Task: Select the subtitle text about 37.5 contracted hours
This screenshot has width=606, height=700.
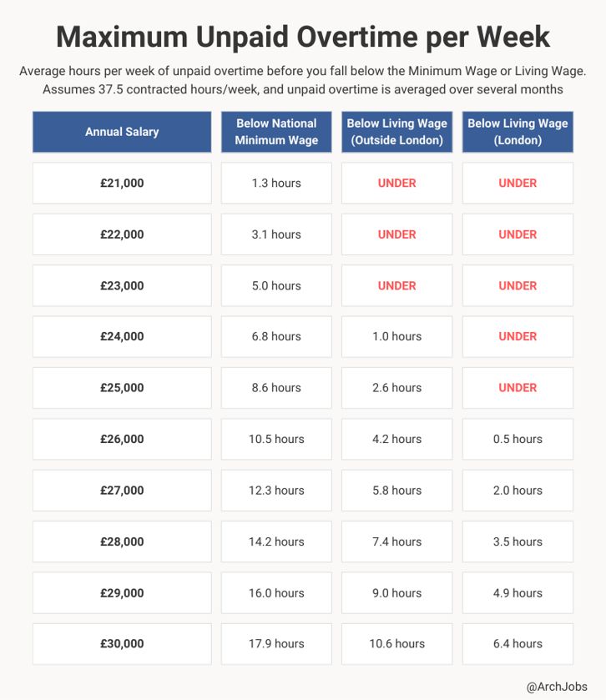Action: (x=303, y=89)
